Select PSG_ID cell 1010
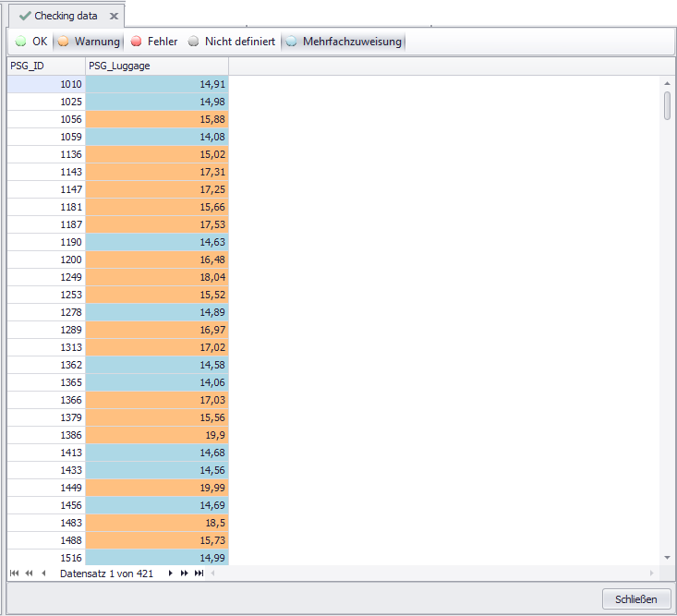The height and width of the screenshot is (616, 677). click(x=46, y=84)
